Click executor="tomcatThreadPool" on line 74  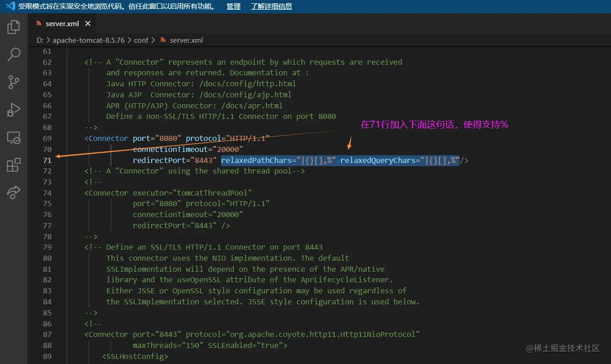pyautogui.click(x=192, y=193)
